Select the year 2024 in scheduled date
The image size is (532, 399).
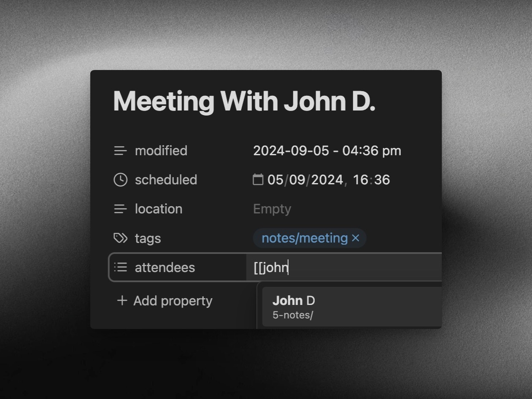pyautogui.click(x=327, y=180)
